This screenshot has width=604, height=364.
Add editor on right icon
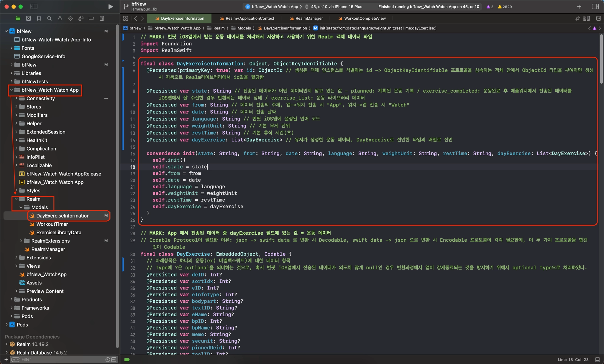[x=598, y=18]
